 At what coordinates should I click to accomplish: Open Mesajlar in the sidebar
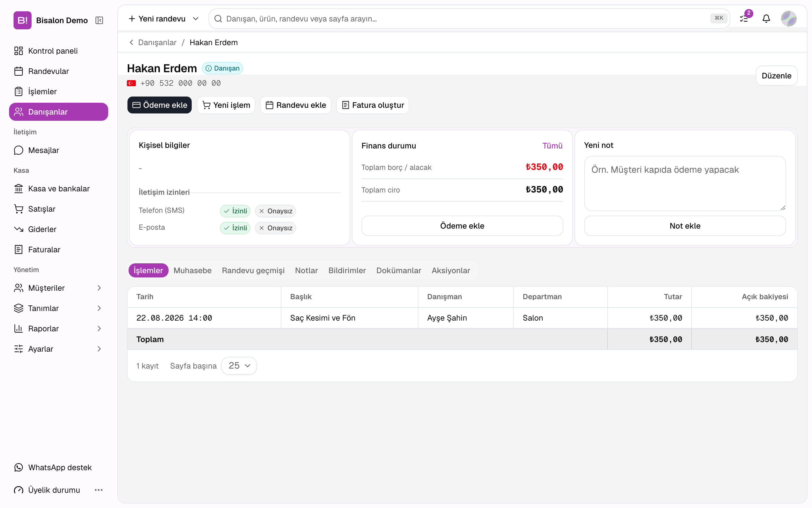click(59, 150)
